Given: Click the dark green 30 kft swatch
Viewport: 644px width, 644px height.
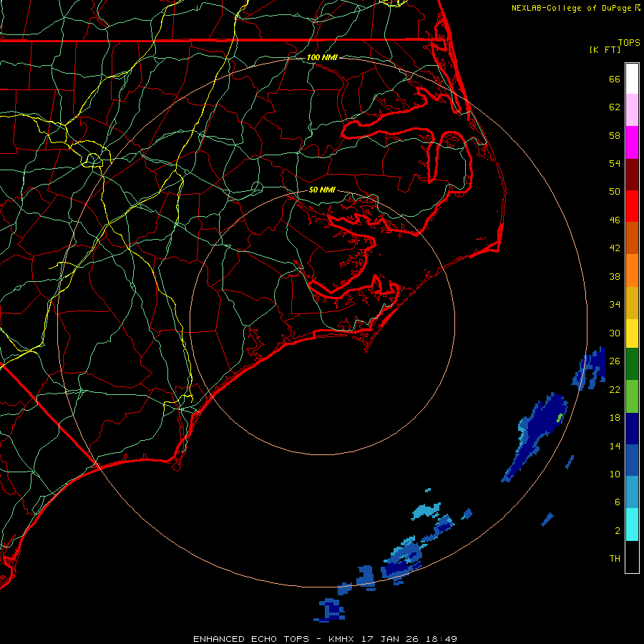Looking at the screenshot, I should pos(632,364).
